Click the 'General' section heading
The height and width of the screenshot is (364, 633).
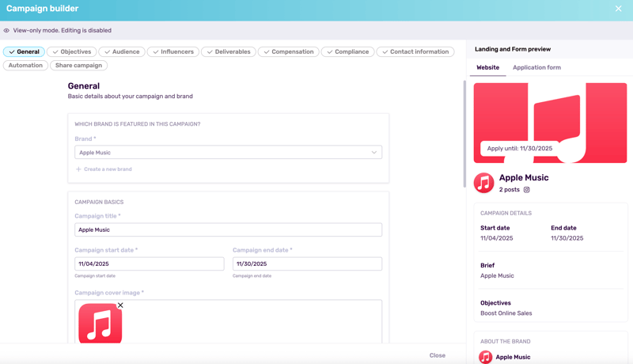pos(84,86)
